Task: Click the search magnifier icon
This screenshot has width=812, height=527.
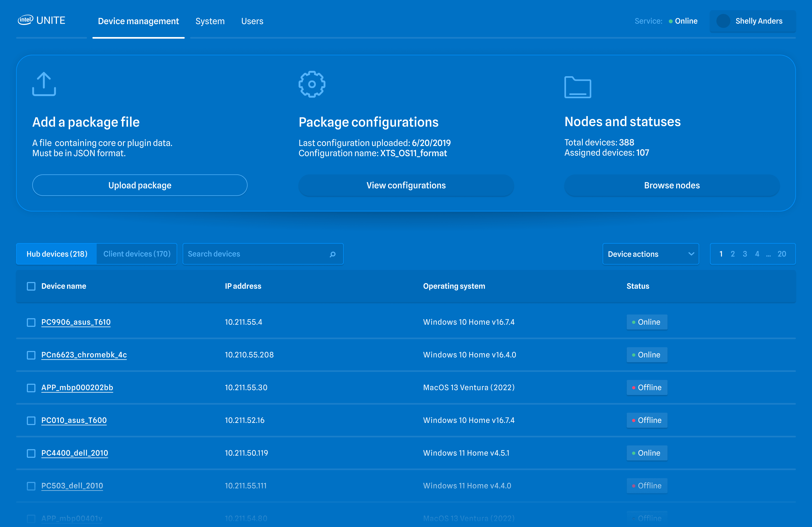Action: pos(333,254)
